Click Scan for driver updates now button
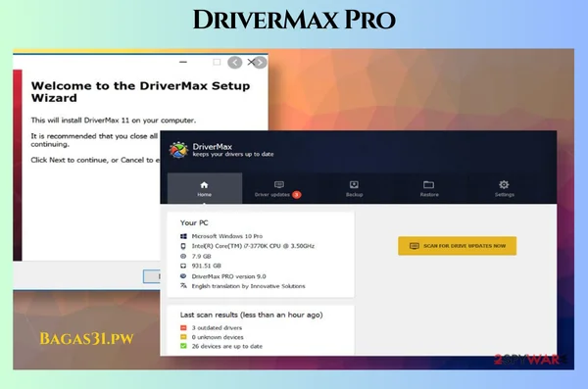Image resolution: width=588 pixels, height=389 pixels. pos(457,246)
